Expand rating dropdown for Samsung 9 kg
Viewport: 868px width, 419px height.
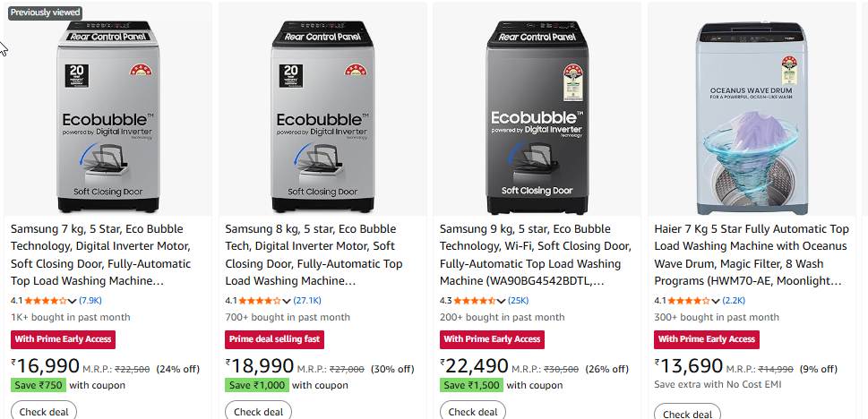pos(503,301)
